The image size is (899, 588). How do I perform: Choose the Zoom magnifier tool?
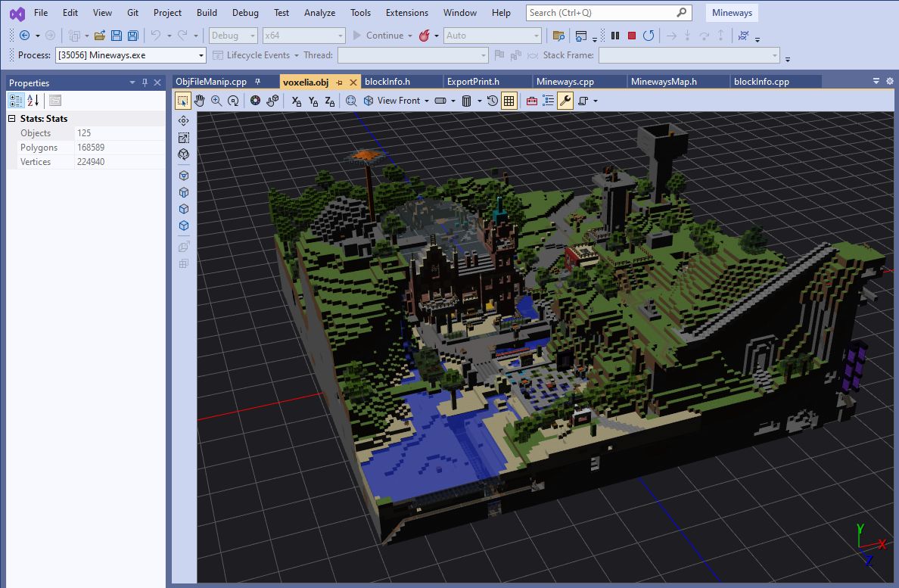pos(216,101)
